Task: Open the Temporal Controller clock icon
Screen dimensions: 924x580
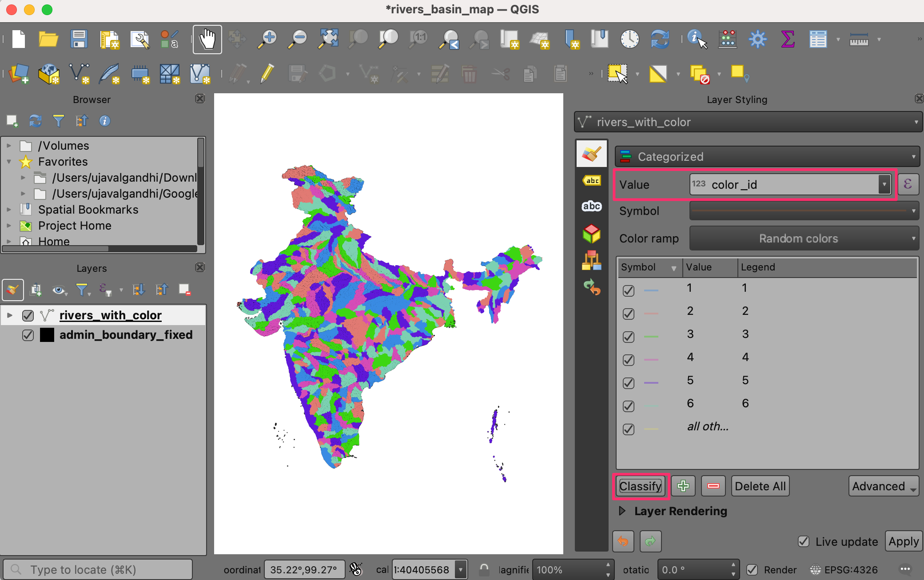Action: click(x=629, y=40)
